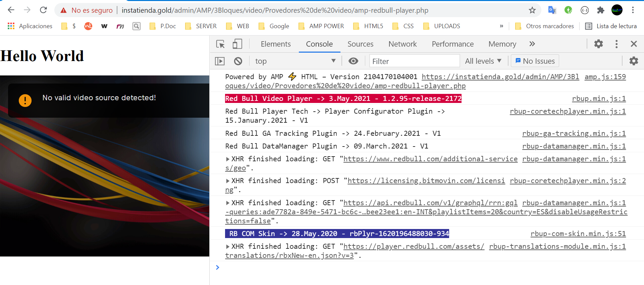Viewport: 644px width, 285px height.
Task: Toggle the device toolbar
Action: [237, 44]
